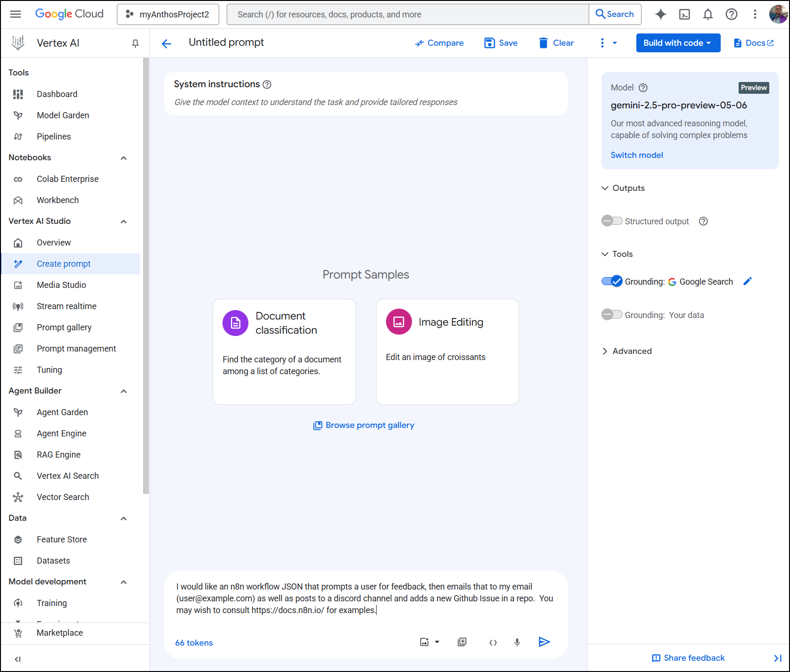Click the 66 tokens count

tap(194, 643)
